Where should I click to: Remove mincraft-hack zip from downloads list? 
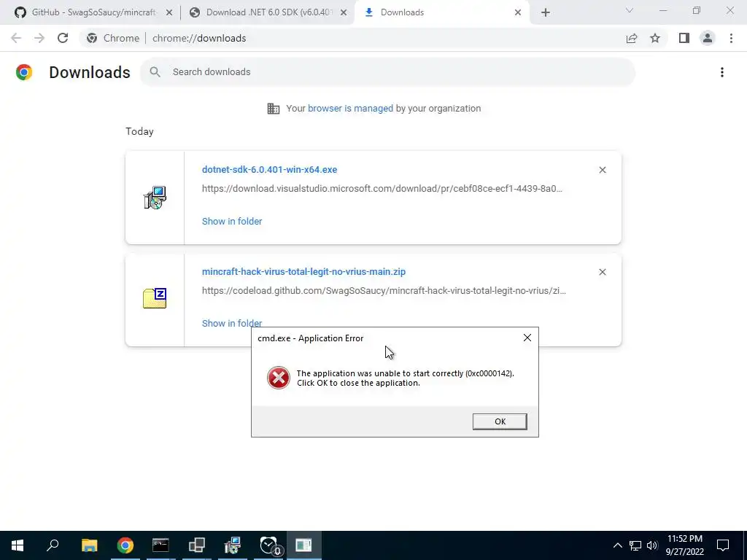coord(602,272)
